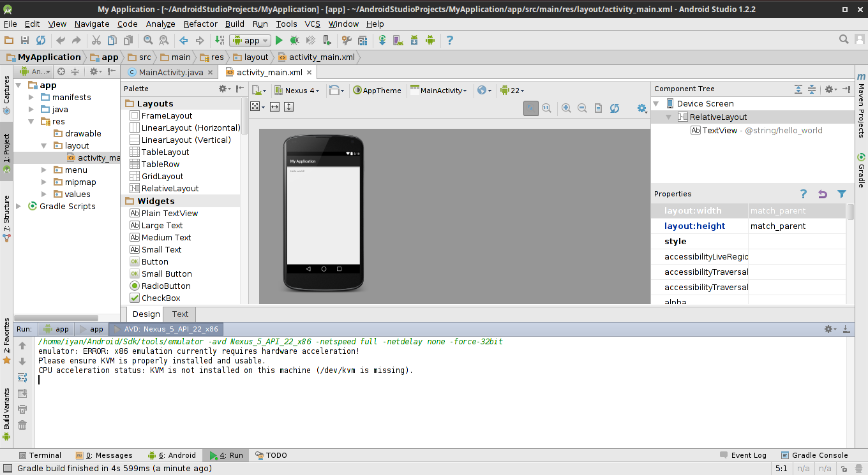Open the app run configuration dropdown
This screenshot has height=475, width=868.
pos(251,40)
